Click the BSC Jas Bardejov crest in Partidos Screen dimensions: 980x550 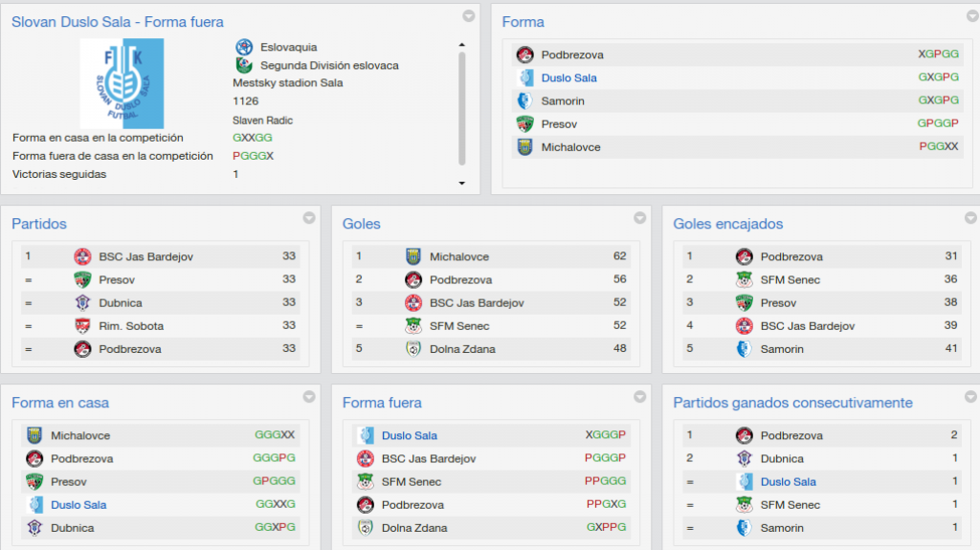82,256
